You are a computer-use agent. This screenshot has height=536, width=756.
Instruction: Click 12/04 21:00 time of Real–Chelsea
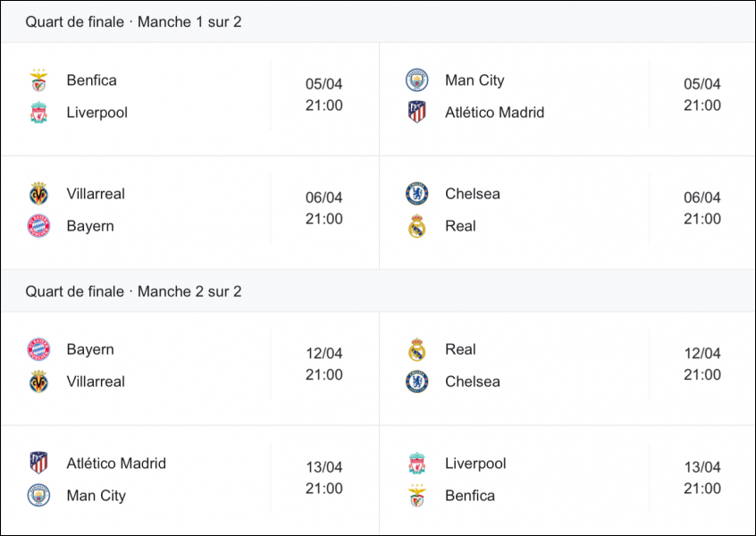[702, 364]
